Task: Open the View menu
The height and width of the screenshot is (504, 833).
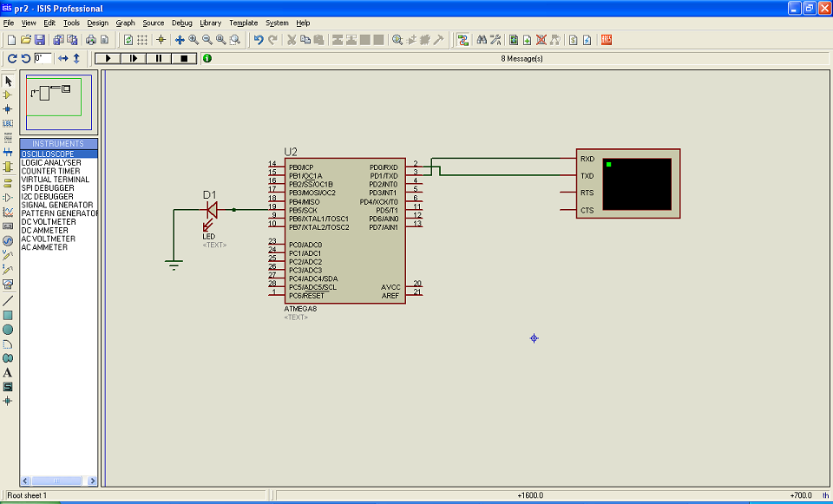Action: [x=29, y=23]
